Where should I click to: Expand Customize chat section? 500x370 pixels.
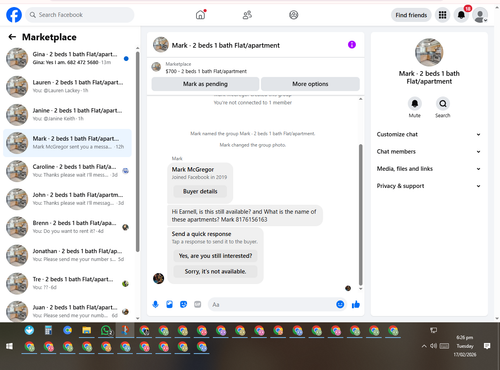pyautogui.click(x=429, y=134)
